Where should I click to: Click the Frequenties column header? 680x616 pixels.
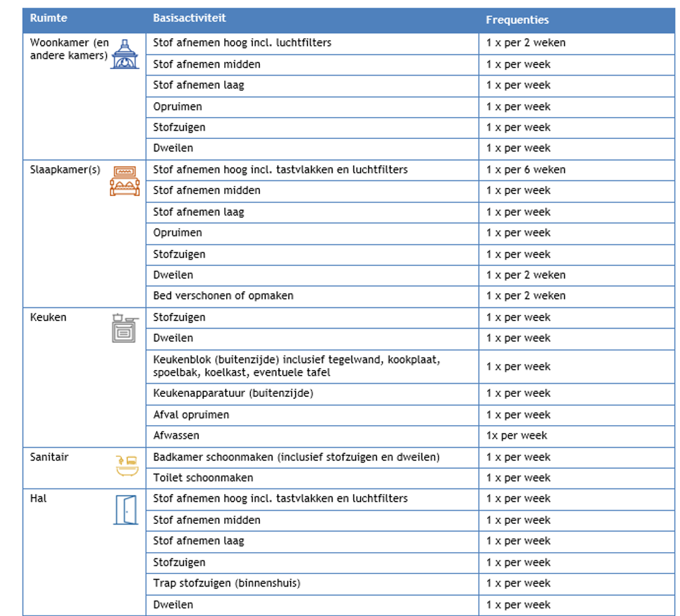tap(517, 20)
